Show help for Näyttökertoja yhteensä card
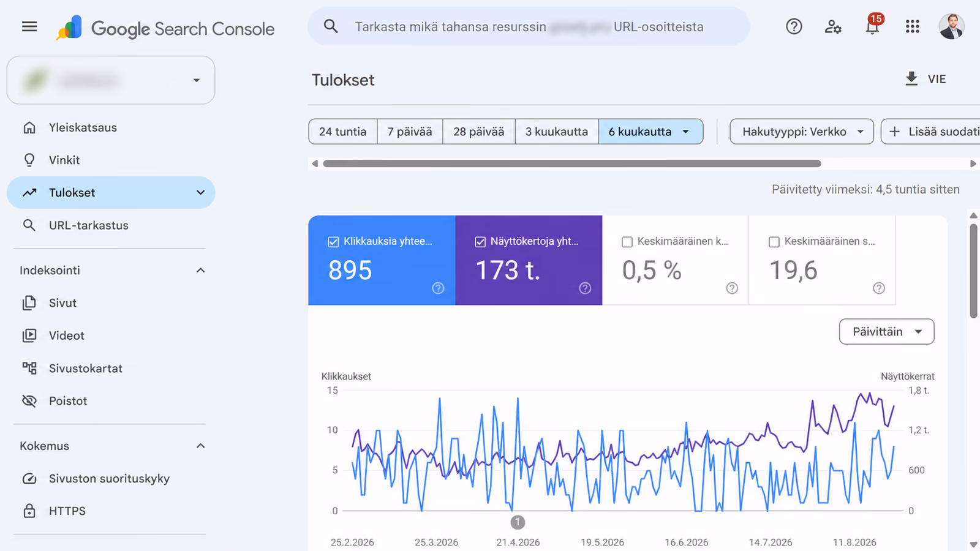This screenshot has height=551, width=980. click(x=585, y=288)
